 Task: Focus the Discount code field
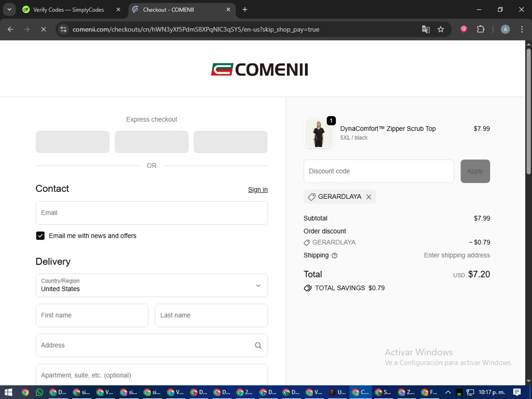click(379, 171)
